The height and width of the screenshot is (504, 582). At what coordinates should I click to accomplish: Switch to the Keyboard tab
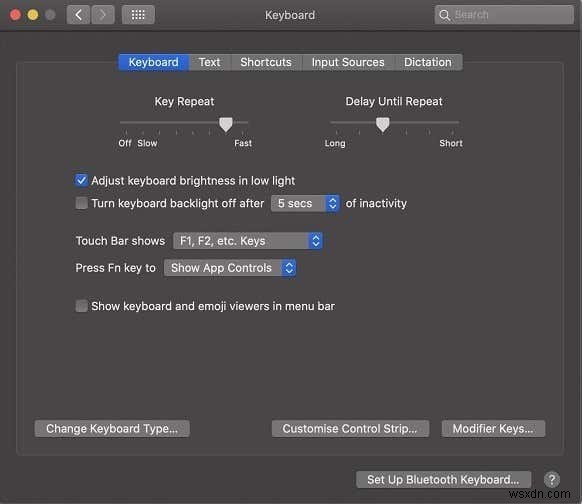click(154, 62)
